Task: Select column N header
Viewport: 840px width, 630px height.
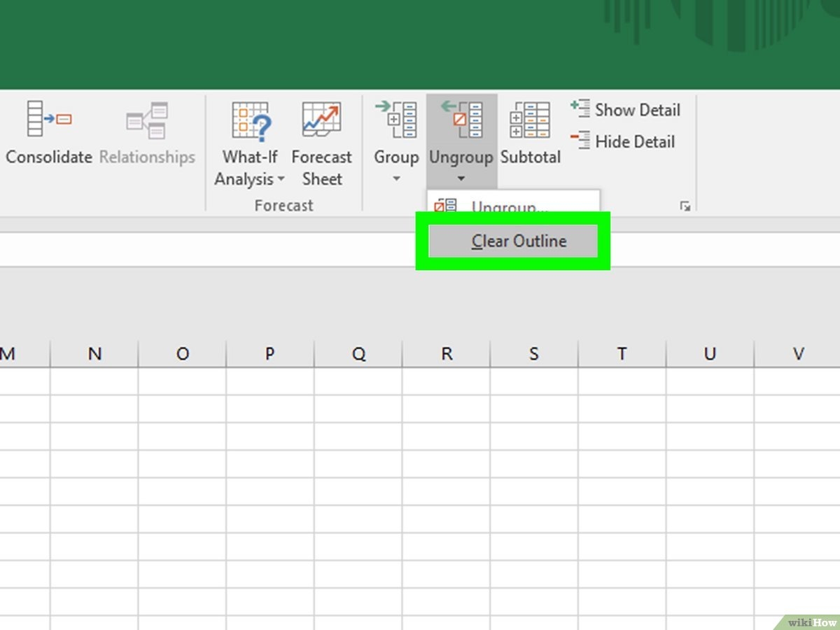Action: point(94,354)
